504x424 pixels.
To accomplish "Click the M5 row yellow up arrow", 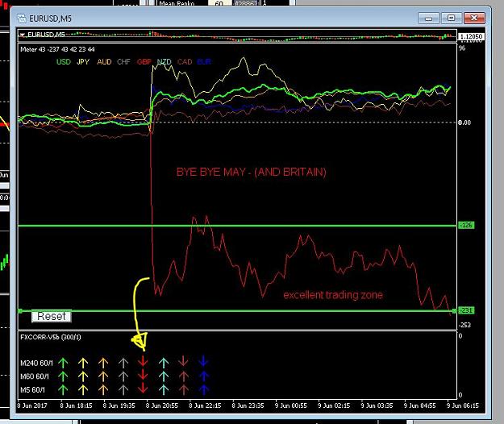I will pyautogui.click(x=83, y=390).
